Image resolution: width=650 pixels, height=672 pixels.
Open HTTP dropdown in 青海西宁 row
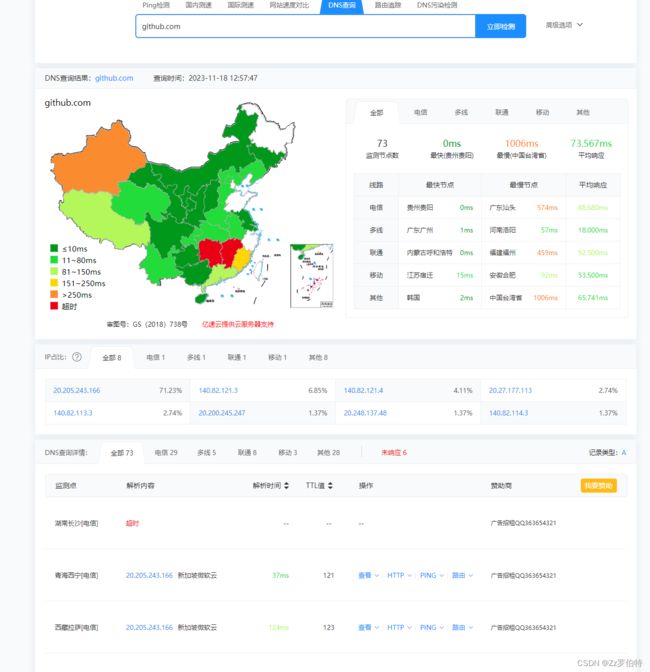(x=399, y=575)
